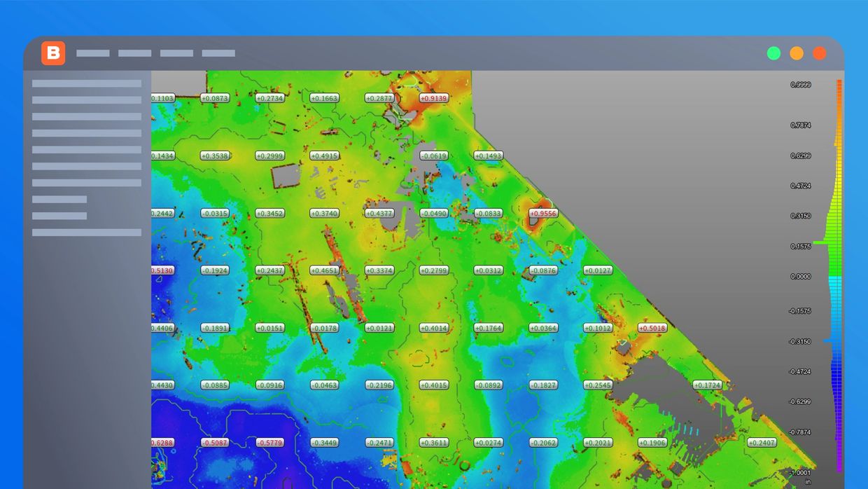Click the yellow-orange circle window button

797,53
